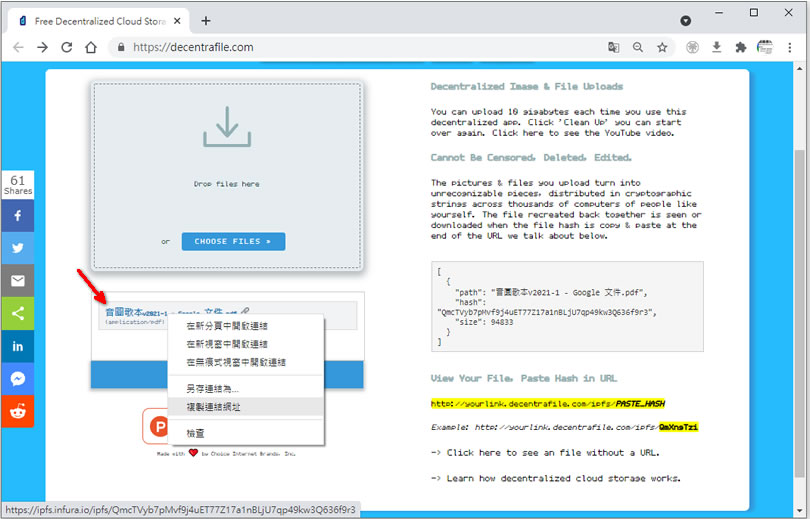
Task: Click the padlock site info icon
Action: point(121,48)
